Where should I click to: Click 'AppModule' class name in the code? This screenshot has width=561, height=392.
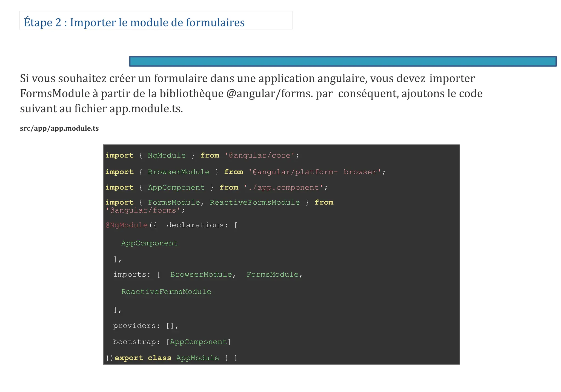point(198,358)
